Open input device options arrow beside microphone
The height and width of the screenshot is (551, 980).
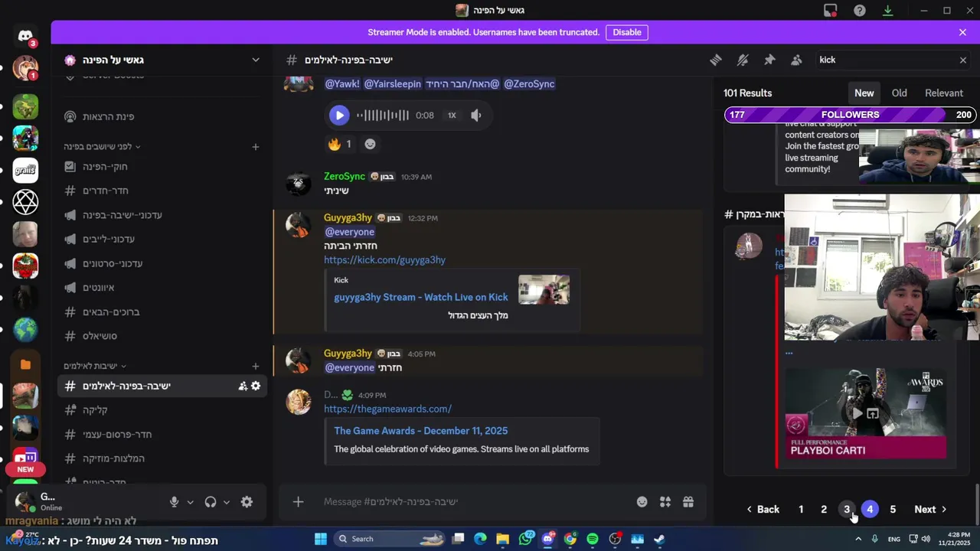click(x=190, y=502)
